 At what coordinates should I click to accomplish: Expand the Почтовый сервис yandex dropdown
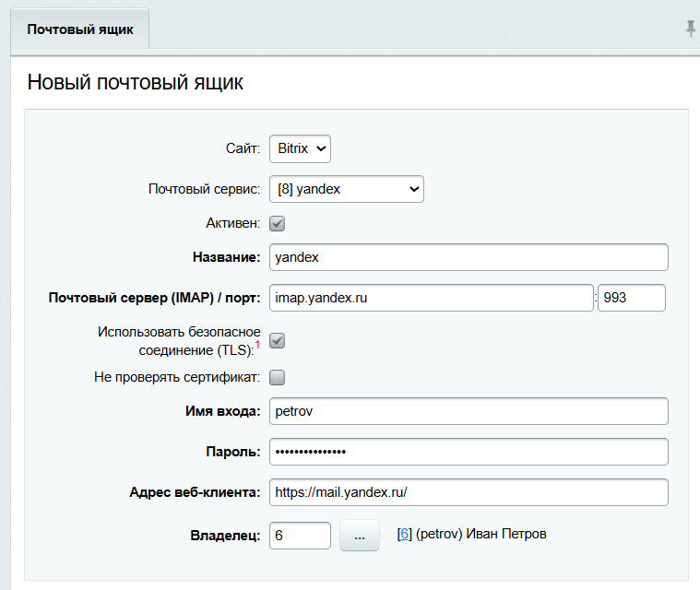[x=347, y=189]
